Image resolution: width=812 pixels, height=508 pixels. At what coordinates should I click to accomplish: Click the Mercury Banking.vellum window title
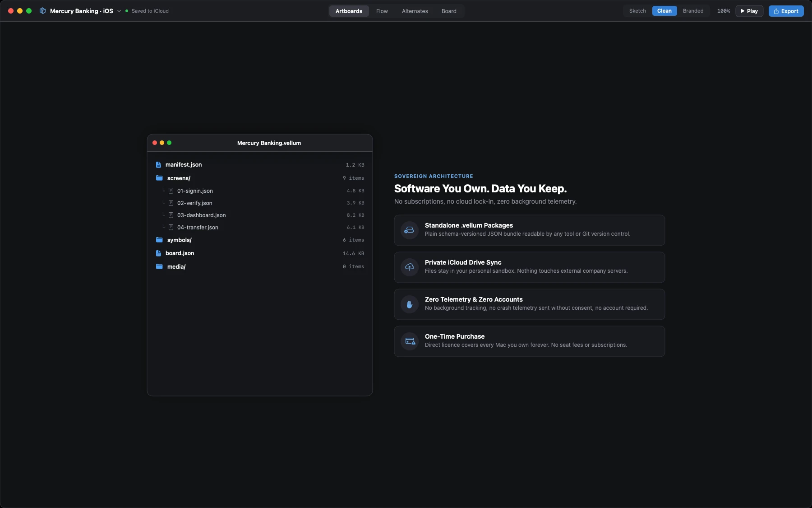(x=269, y=143)
